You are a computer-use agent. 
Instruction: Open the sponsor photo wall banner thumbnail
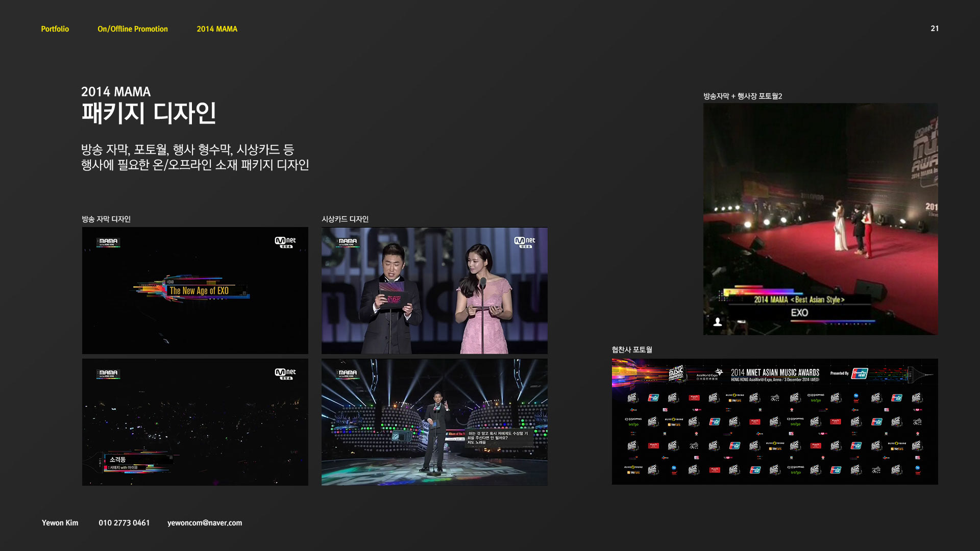pos(775,421)
